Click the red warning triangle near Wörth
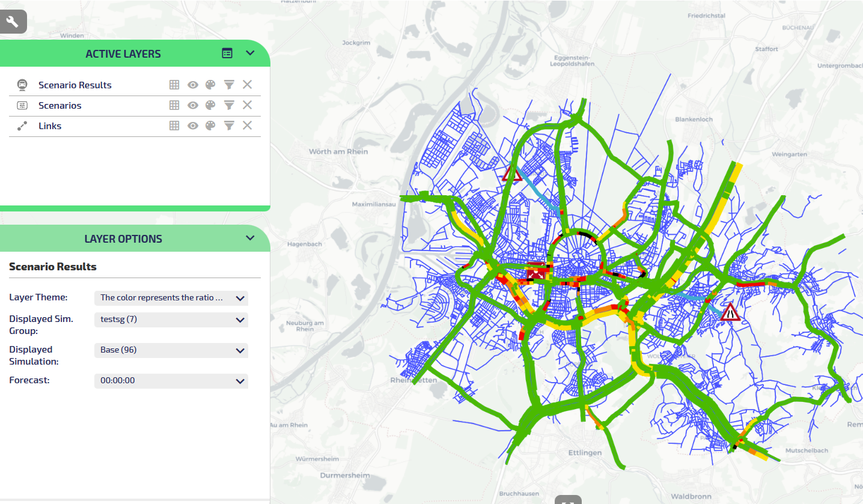The image size is (863, 504). [512, 174]
